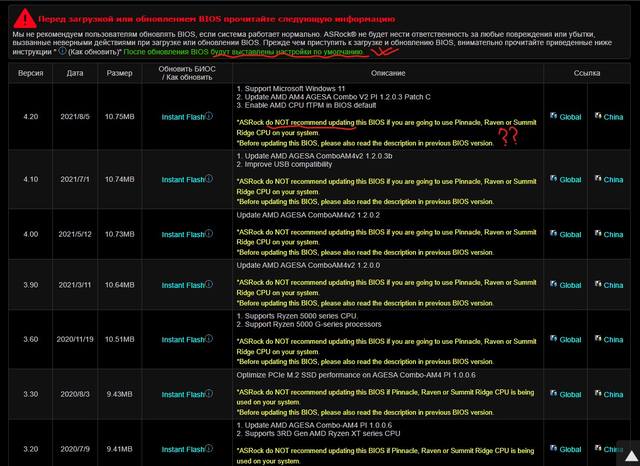The height and width of the screenshot is (466, 640).
Task: Download BIOS 3.60 via China text link
Action: coord(613,340)
